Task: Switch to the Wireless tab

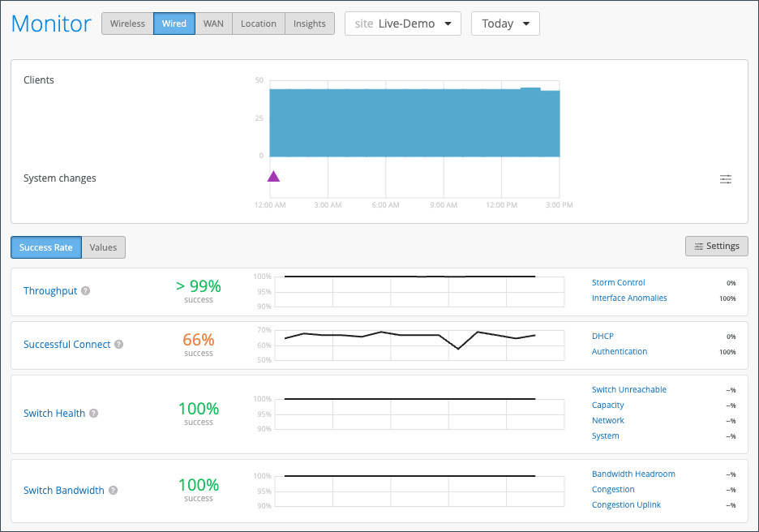Action: tap(127, 24)
